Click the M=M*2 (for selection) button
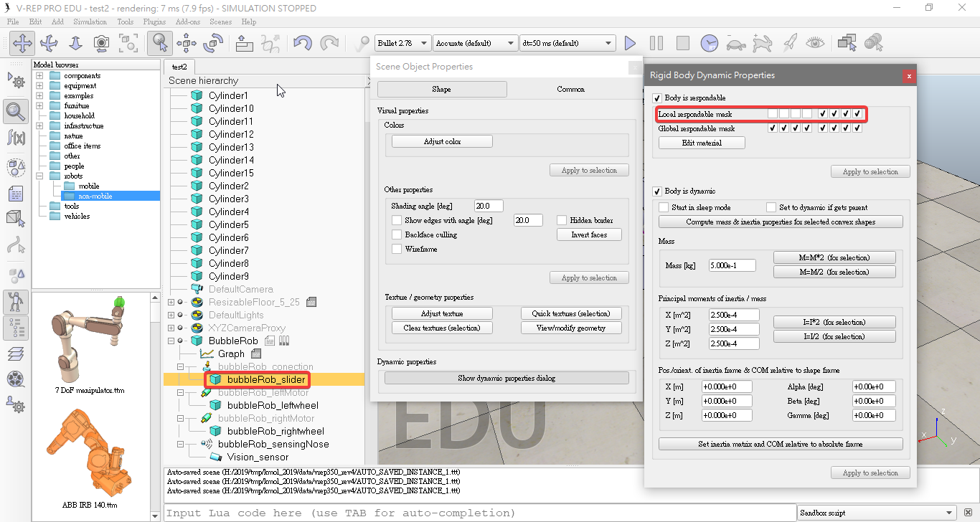 [x=834, y=257]
